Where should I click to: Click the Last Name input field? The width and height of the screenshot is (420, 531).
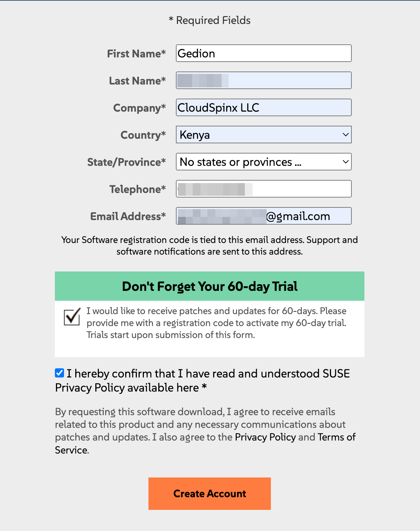coord(263,80)
